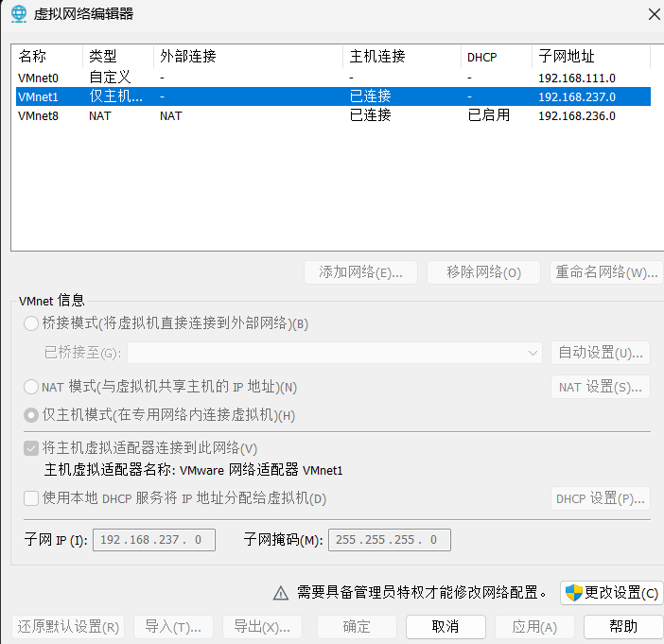This screenshot has height=644, width=664.
Task: Click 已启用 DHCP cell for VMnet8
Action: [x=489, y=115]
